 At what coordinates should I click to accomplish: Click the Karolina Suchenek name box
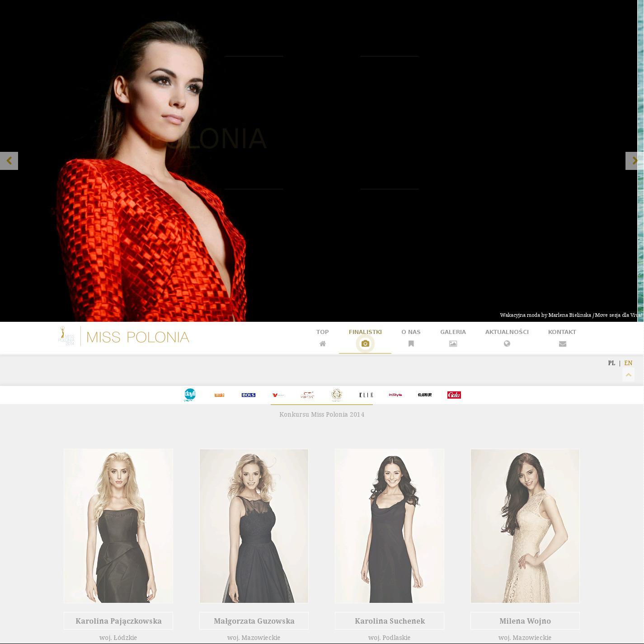click(x=390, y=621)
